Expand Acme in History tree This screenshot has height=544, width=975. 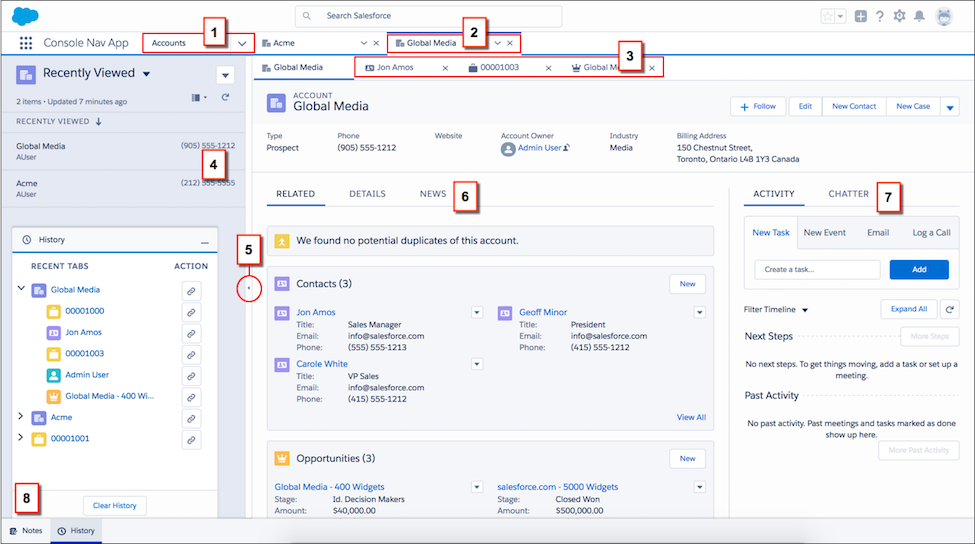(21, 416)
